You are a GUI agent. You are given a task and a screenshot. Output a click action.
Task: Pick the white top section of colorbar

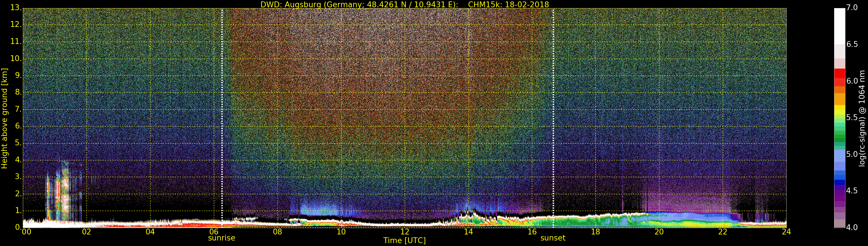(839, 25)
